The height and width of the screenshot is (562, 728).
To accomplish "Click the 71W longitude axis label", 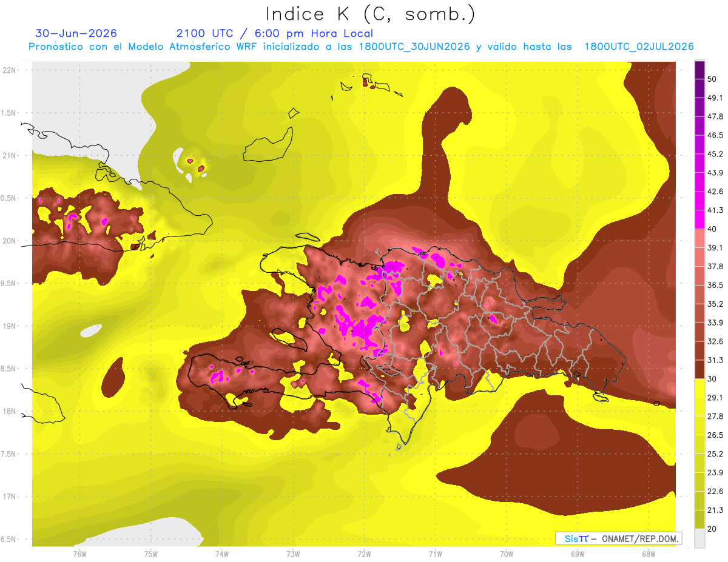I will tap(435, 554).
